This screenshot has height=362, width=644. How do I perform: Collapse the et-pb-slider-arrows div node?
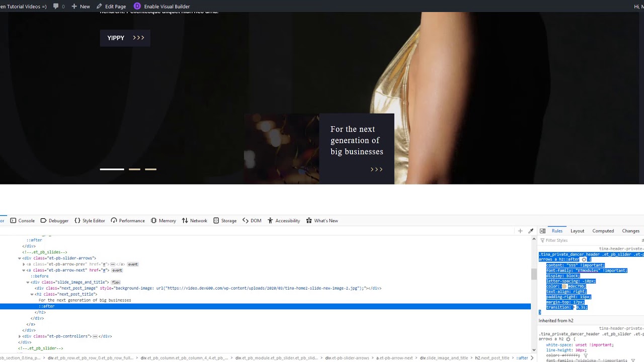(x=19, y=258)
